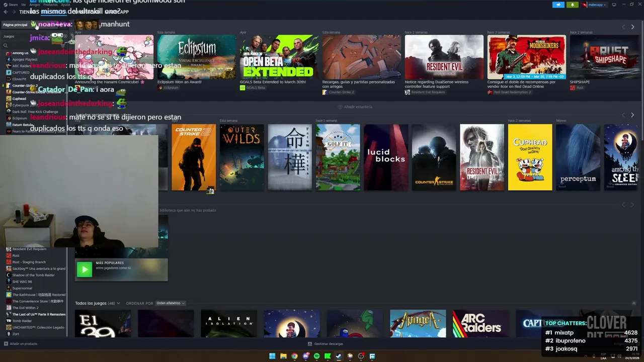
Task: Open the Productos menu
Action: click(x=50, y=5)
